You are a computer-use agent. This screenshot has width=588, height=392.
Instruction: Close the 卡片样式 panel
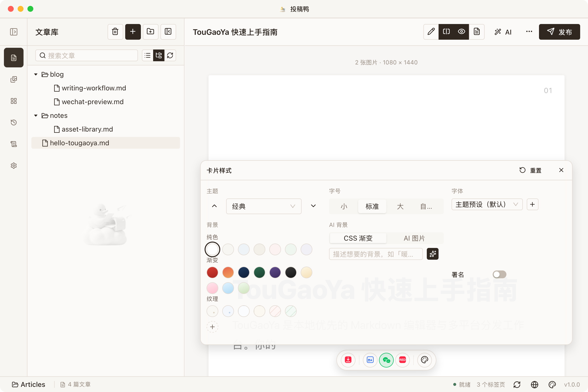pyautogui.click(x=561, y=170)
